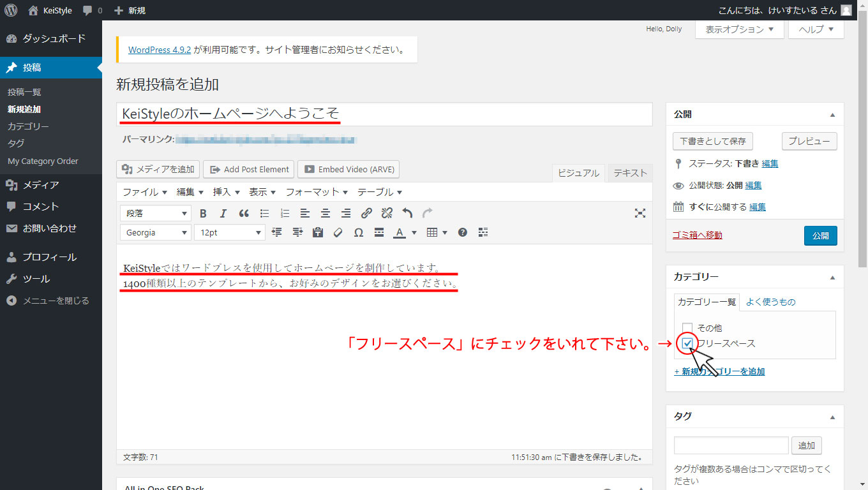Click the tag 追加 add button
868x490 pixels.
[x=807, y=445]
